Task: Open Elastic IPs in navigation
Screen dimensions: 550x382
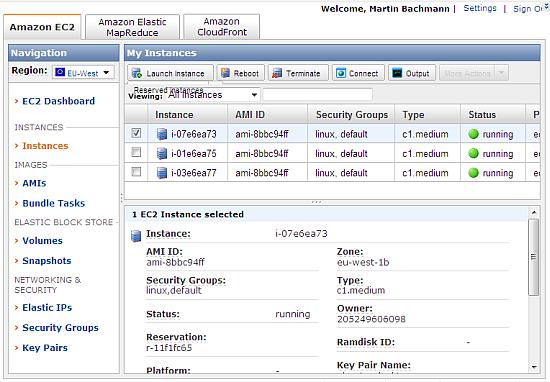Action: (47, 308)
